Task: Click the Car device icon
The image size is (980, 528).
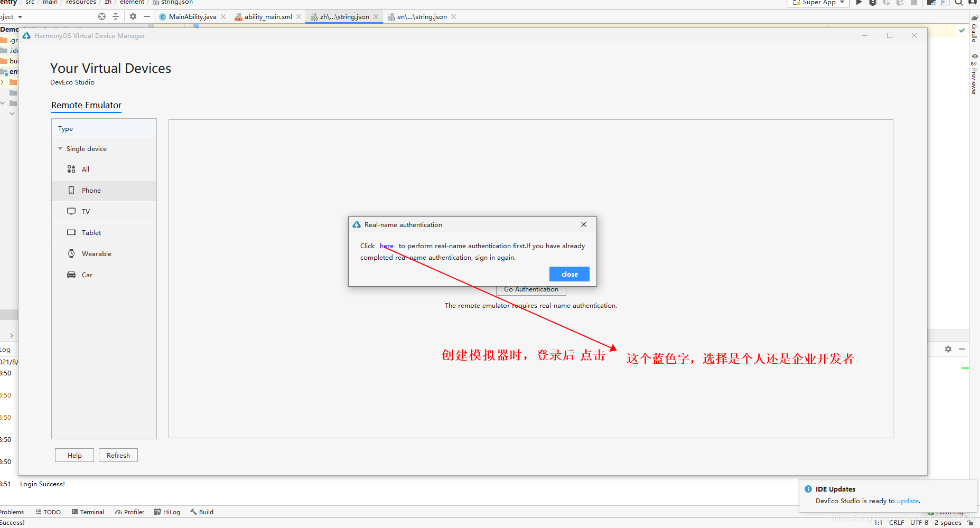Action: 71,275
